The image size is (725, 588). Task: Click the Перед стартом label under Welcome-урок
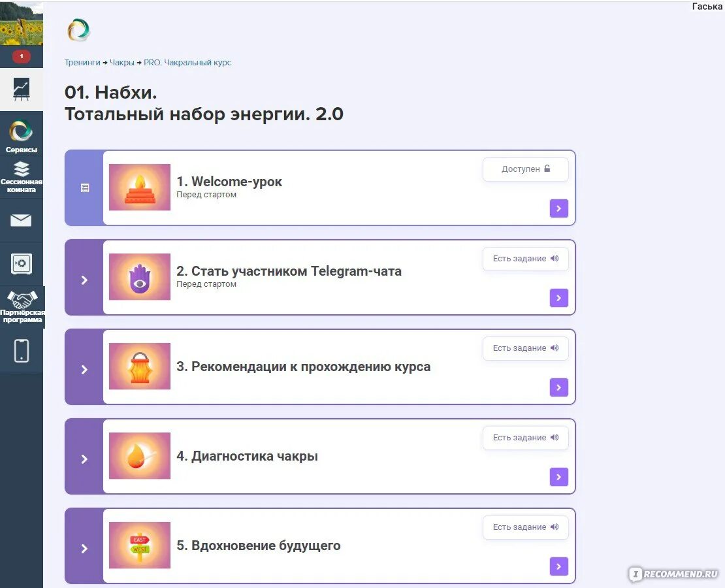pyautogui.click(x=206, y=195)
